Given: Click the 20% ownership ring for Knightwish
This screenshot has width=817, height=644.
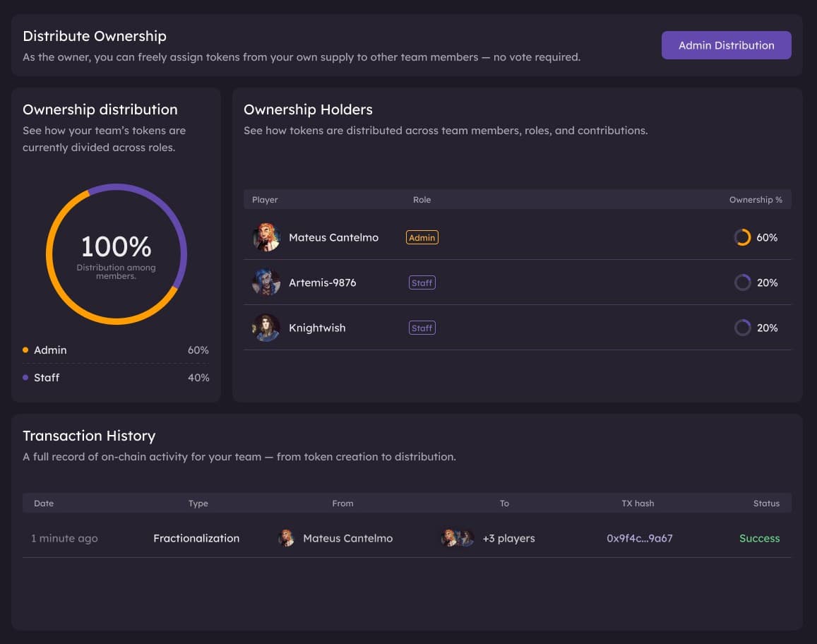Looking at the screenshot, I should pyautogui.click(x=742, y=328).
